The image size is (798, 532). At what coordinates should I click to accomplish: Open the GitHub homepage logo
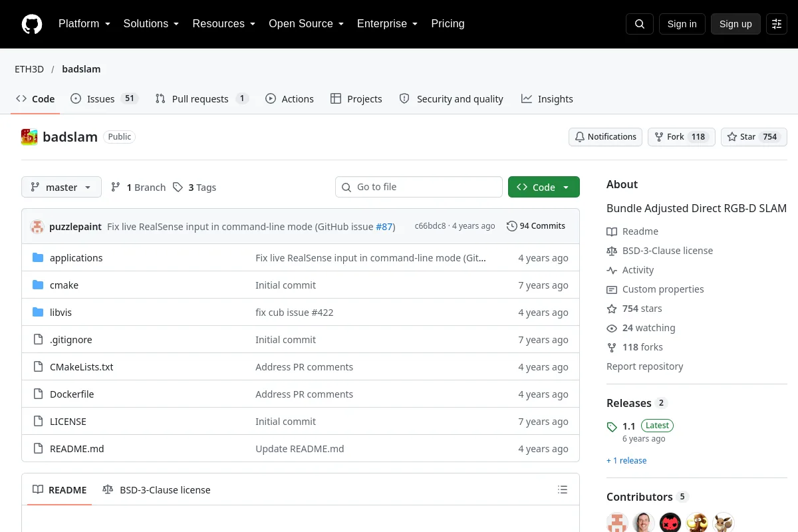(x=32, y=24)
